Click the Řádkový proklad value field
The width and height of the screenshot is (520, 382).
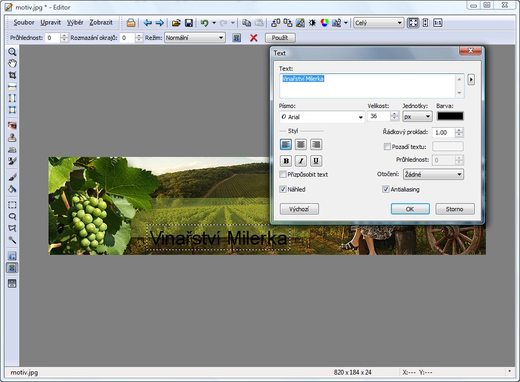click(444, 132)
